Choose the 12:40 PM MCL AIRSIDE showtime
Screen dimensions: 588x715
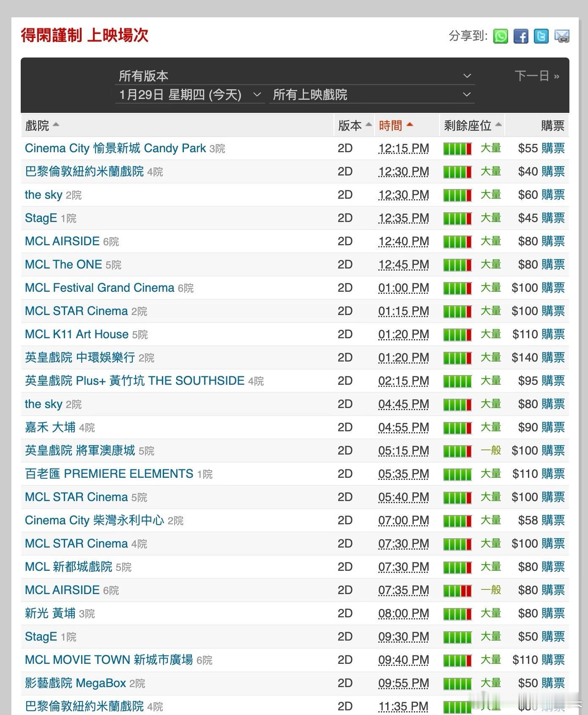pyautogui.click(x=404, y=241)
